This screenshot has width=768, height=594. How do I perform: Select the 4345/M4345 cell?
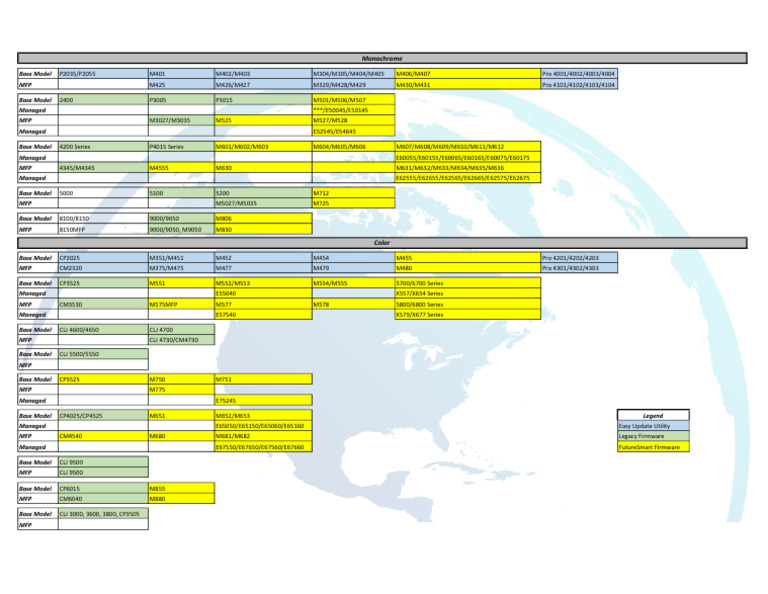click(x=103, y=168)
